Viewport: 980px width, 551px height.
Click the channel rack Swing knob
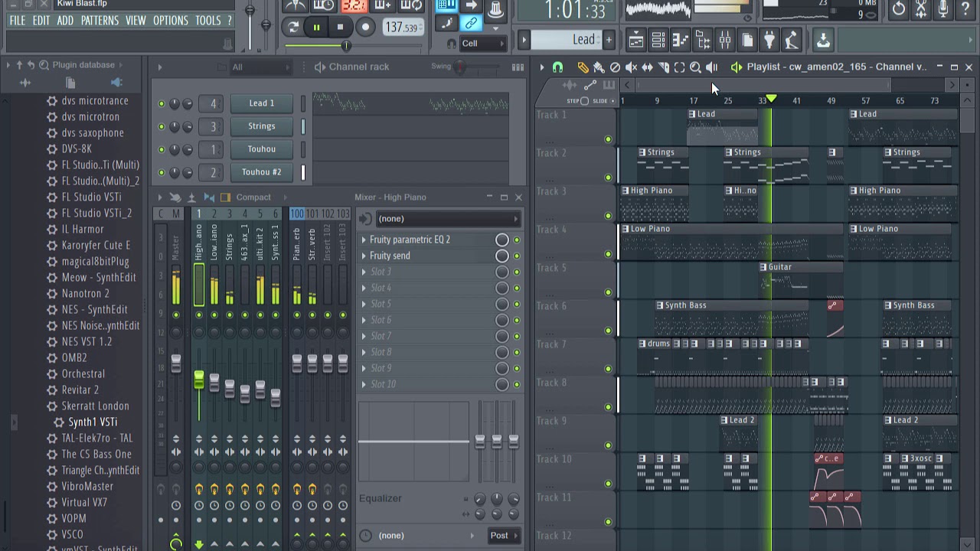pyautogui.click(x=459, y=67)
